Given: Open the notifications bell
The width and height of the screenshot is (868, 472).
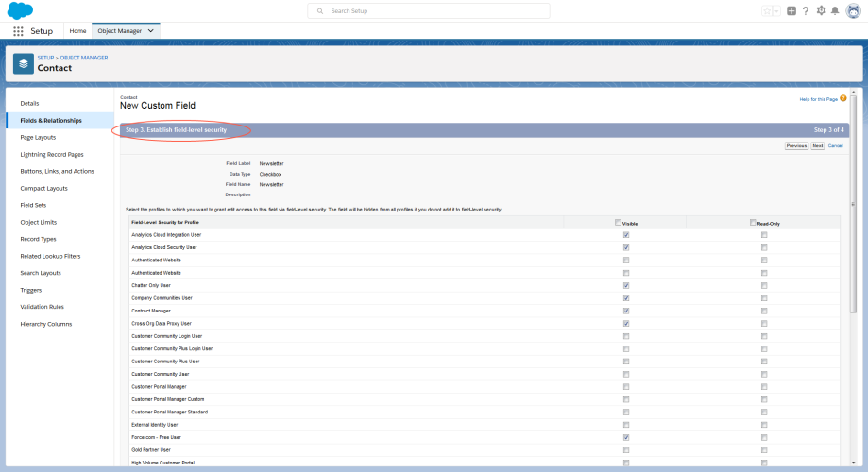Looking at the screenshot, I should [834, 11].
